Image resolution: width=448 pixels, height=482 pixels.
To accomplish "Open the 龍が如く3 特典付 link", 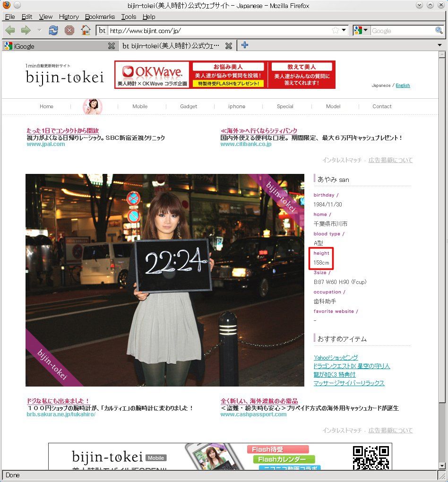I will pos(335,374).
